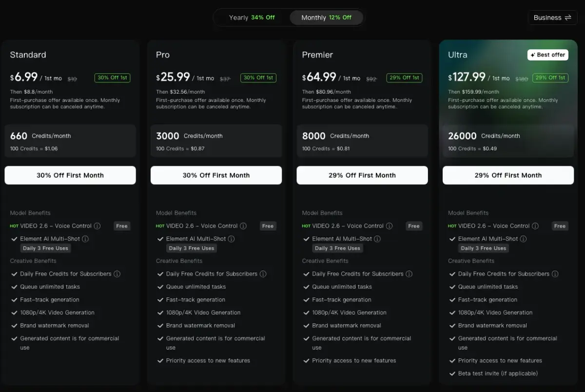Show info for Pro Element AI Multi-Shot
Image resolution: width=585 pixels, height=392 pixels.
[x=232, y=239]
